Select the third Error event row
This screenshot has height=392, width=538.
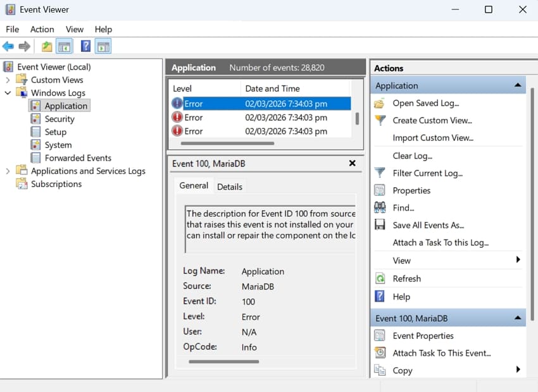click(x=261, y=132)
